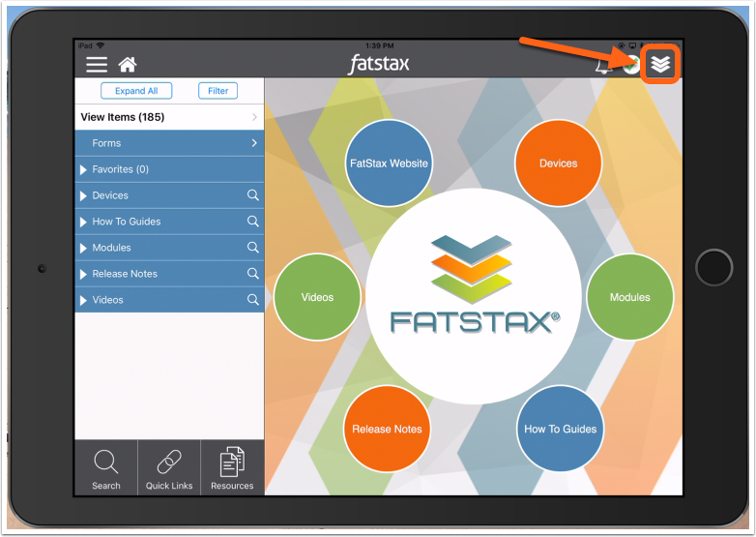Image resolution: width=756 pixels, height=537 pixels.
Task: Click the Expand All button
Action: (x=136, y=91)
